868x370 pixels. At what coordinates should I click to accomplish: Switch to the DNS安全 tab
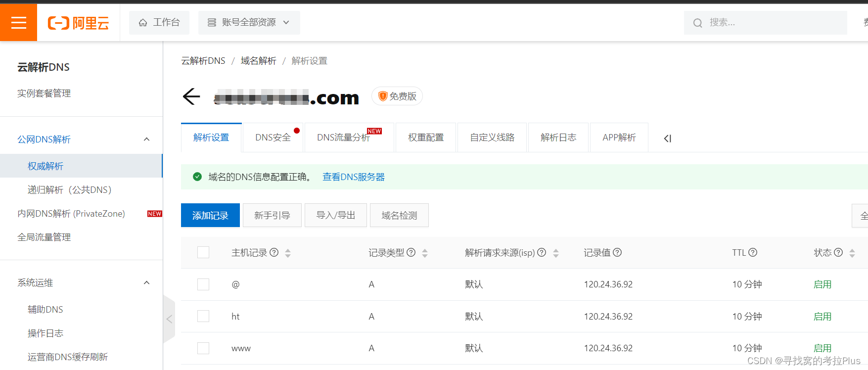[x=273, y=138]
